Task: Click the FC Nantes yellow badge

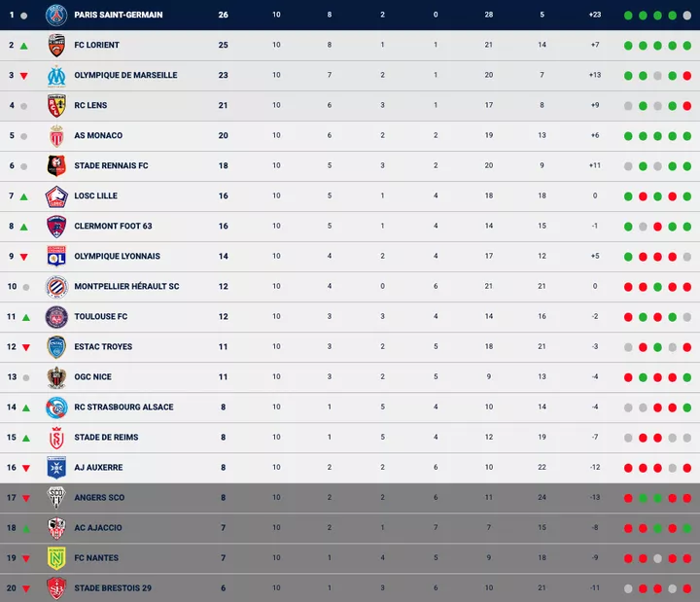Action: (55, 557)
